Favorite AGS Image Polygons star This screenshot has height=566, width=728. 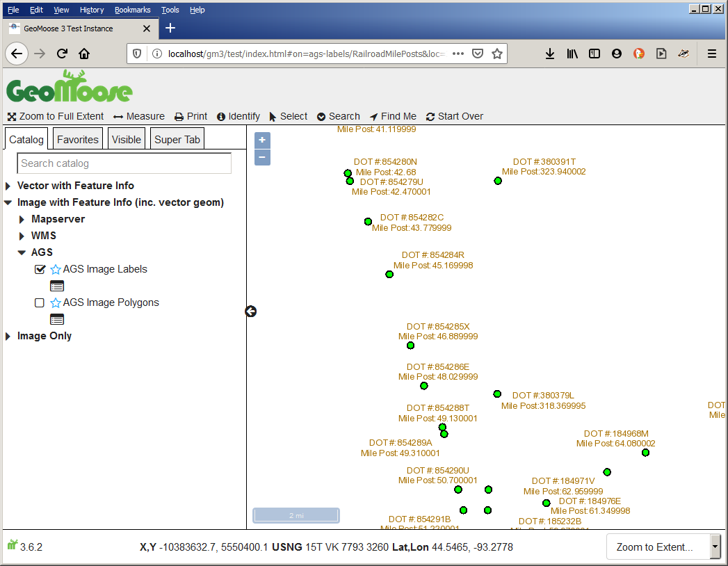point(55,302)
